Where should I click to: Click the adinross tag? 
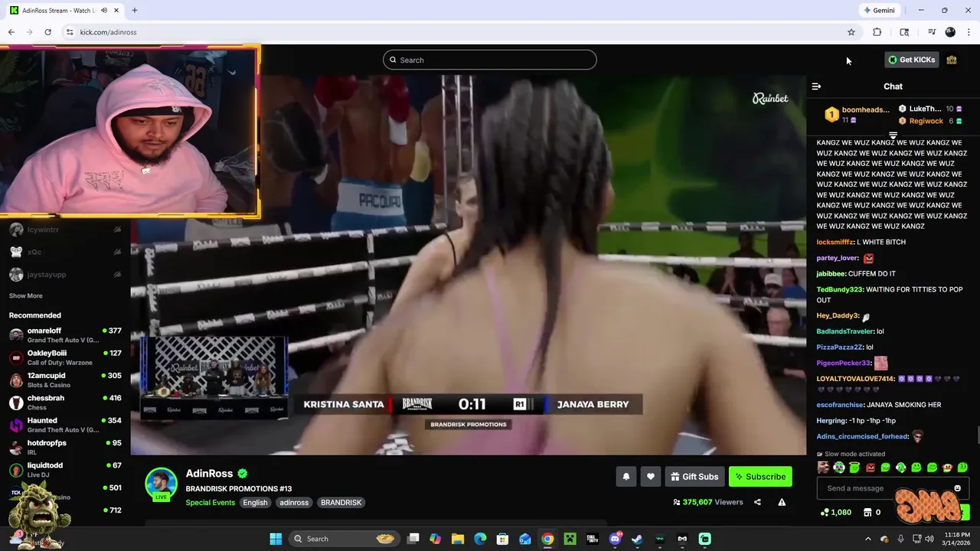tap(294, 503)
